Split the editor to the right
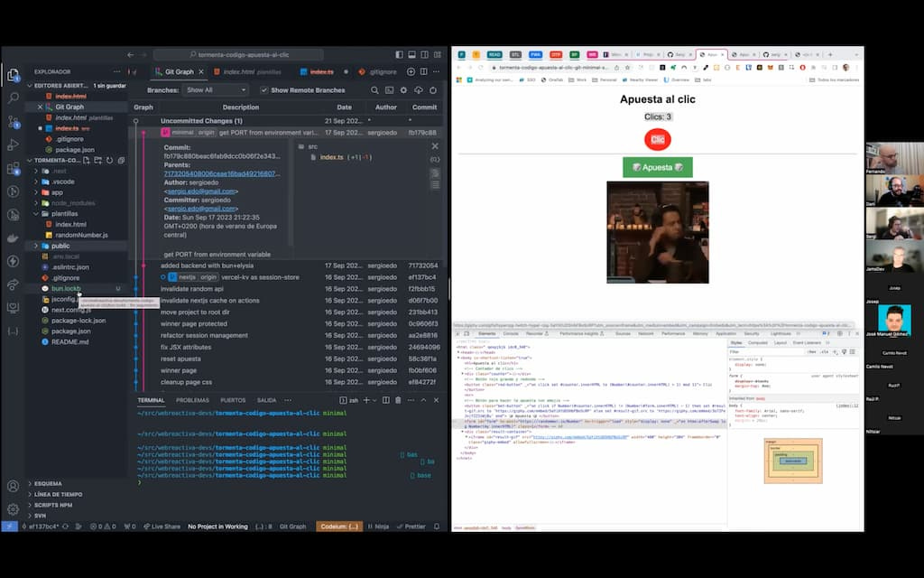Image resolution: width=924 pixels, height=578 pixels. point(424,71)
